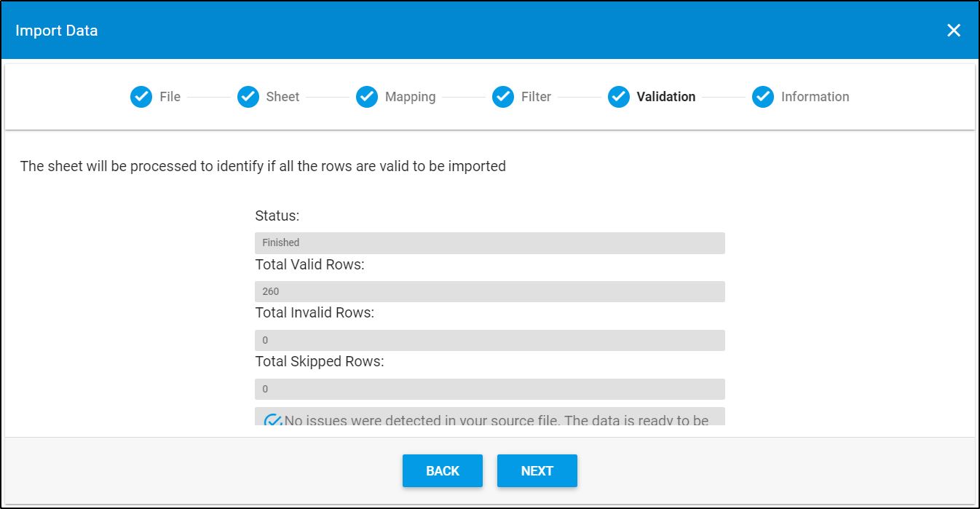Click the Import Data title bar
Image resolution: width=980 pixels, height=509 pixels.
[x=57, y=31]
